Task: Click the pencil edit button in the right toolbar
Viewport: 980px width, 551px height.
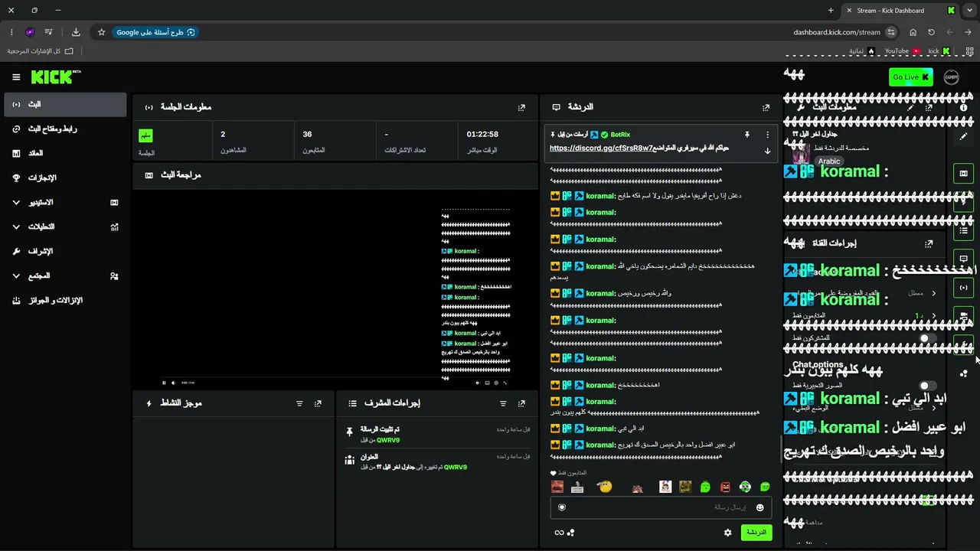Action: pyautogui.click(x=964, y=136)
